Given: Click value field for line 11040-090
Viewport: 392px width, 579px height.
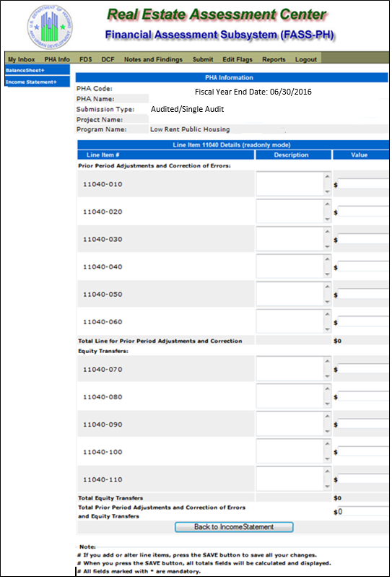Looking at the screenshot, I should point(364,425).
